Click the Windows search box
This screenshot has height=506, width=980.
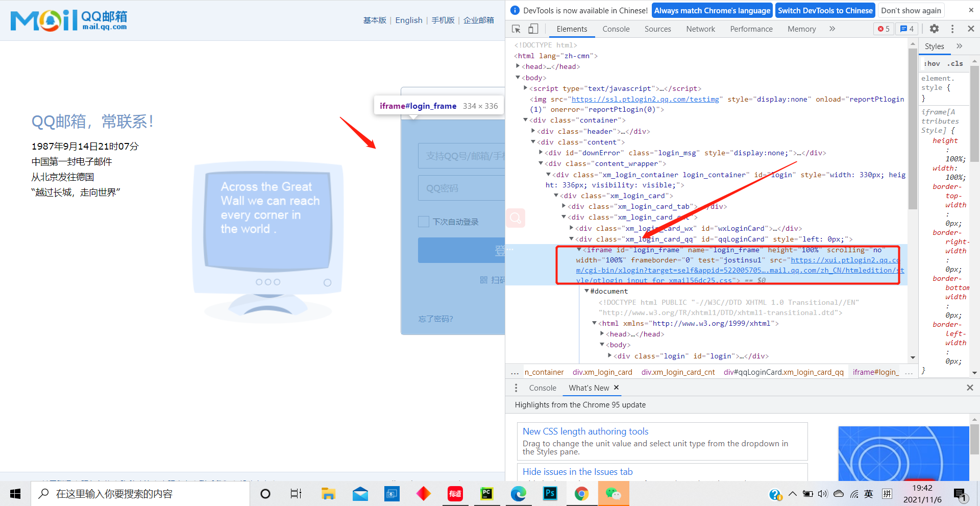coord(140,494)
